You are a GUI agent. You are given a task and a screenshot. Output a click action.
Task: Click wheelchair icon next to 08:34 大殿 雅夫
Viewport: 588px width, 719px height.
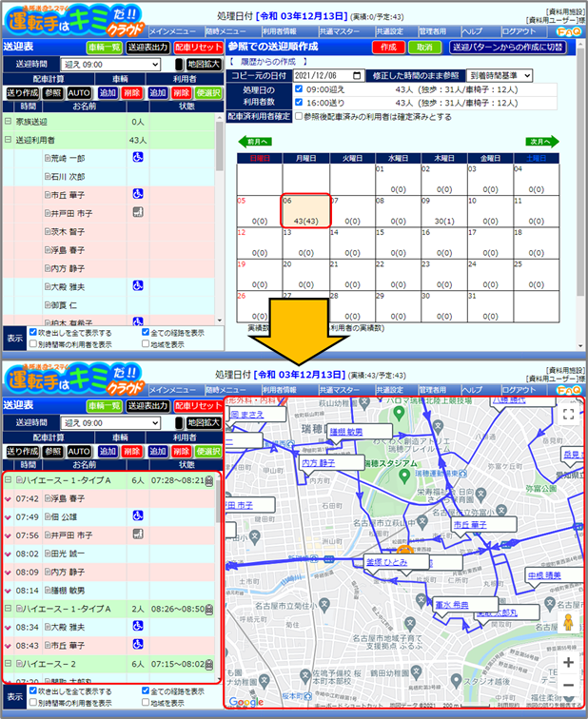coord(138,626)
